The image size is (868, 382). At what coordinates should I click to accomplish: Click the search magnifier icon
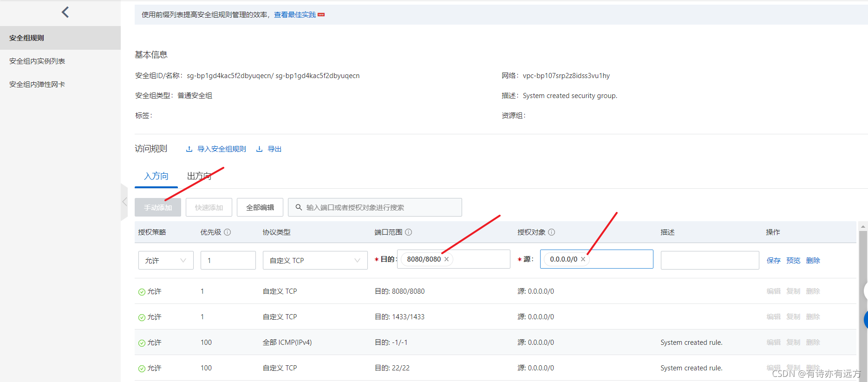[x=299, y=207]
